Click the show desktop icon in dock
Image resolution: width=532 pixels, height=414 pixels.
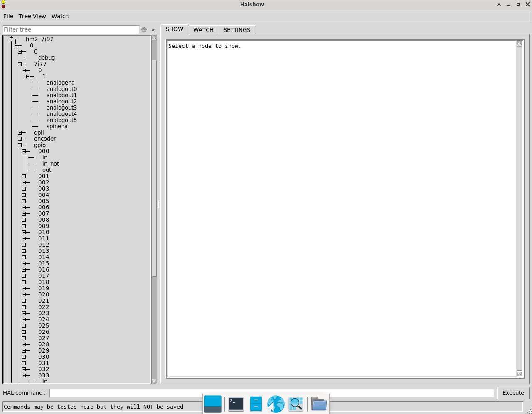click(x=213, y=404)
